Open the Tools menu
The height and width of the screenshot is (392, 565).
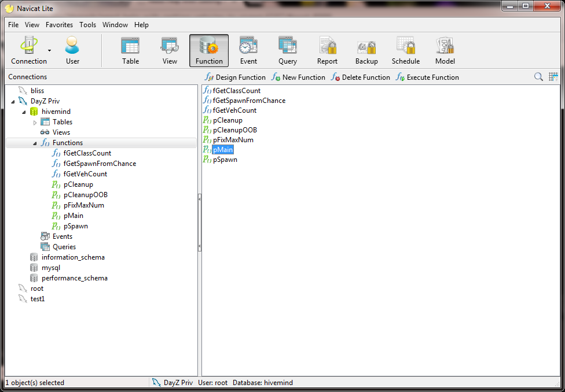point(88,25)
